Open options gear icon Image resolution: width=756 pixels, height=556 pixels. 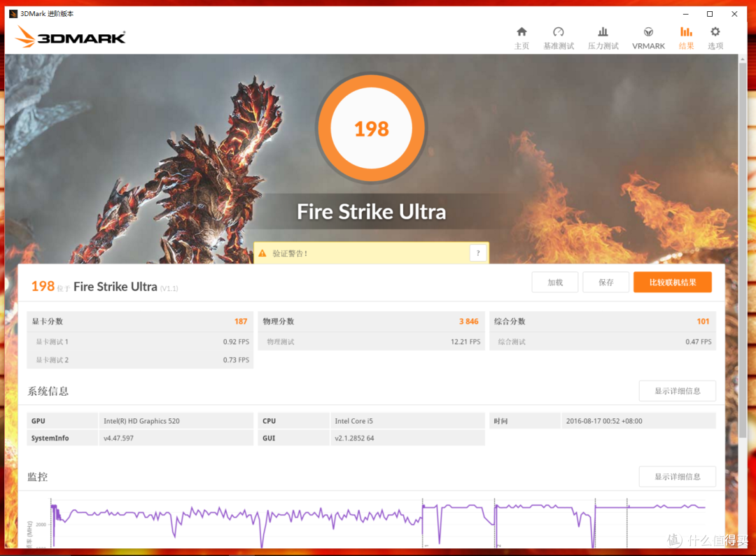pos(715,31)
